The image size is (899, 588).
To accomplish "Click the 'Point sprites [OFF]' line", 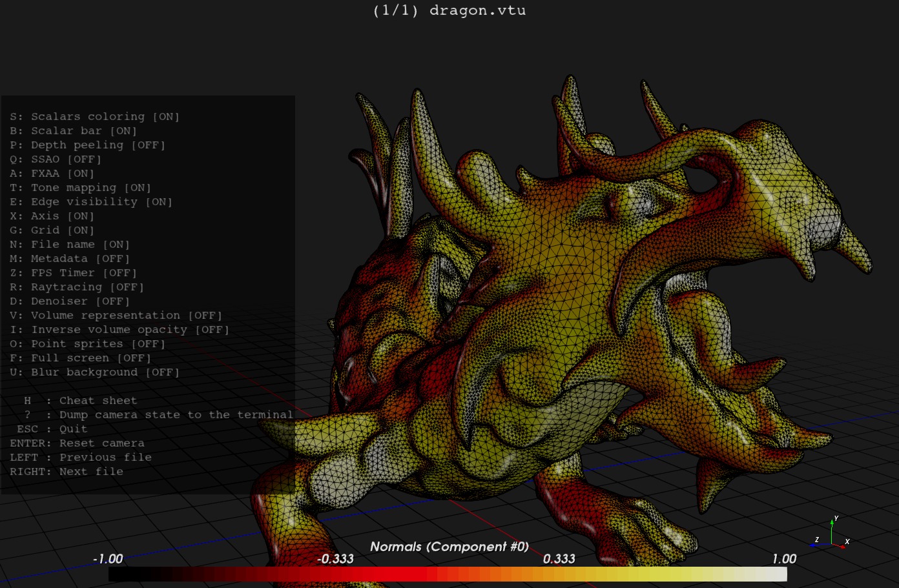I will point(88,344).
